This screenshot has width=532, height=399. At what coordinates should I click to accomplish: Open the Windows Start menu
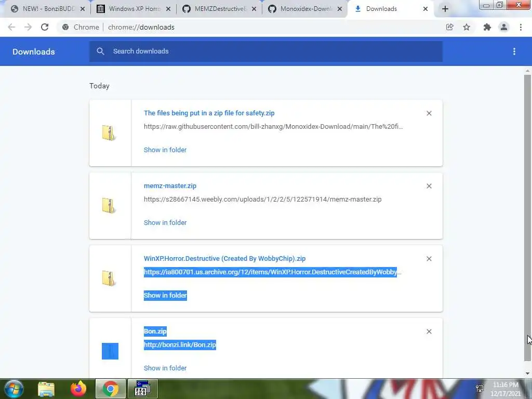(14, 389)
